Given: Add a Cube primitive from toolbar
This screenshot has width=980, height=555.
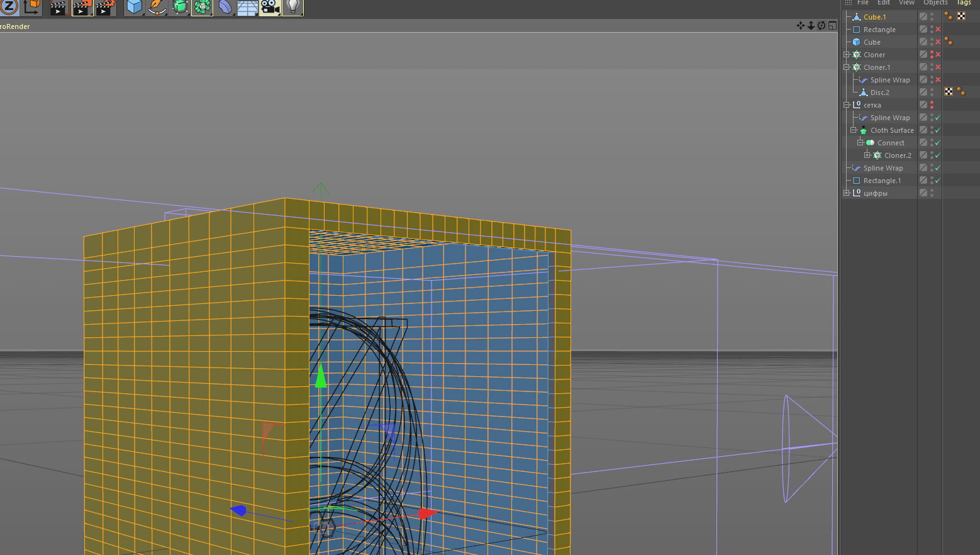Looking at the screenshot, I should (135, 8).
